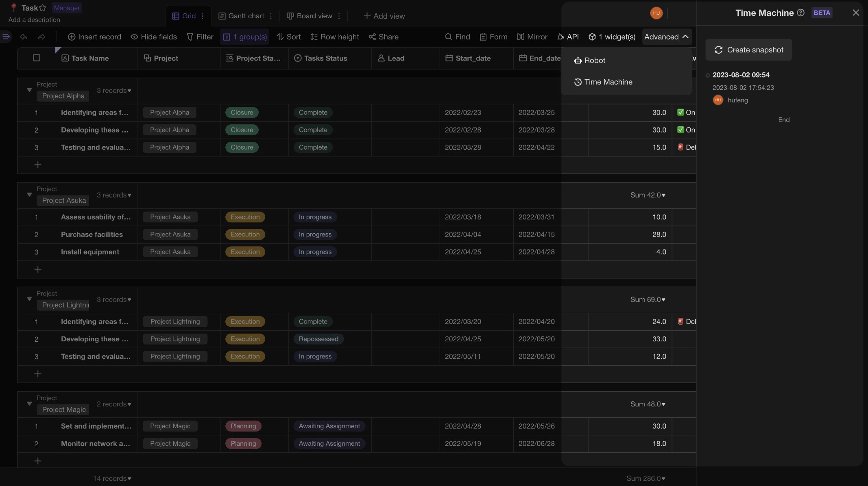Open the 1 widget(s) panel
Image resolution: width=868 pixels, height=486 pixels.
click(x=612, y=37)
